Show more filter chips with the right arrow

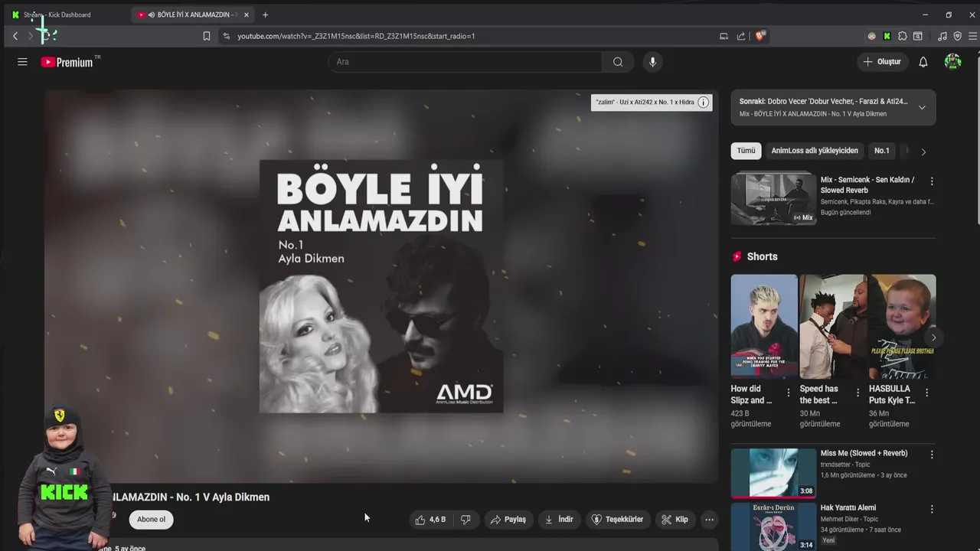[923, 152]
